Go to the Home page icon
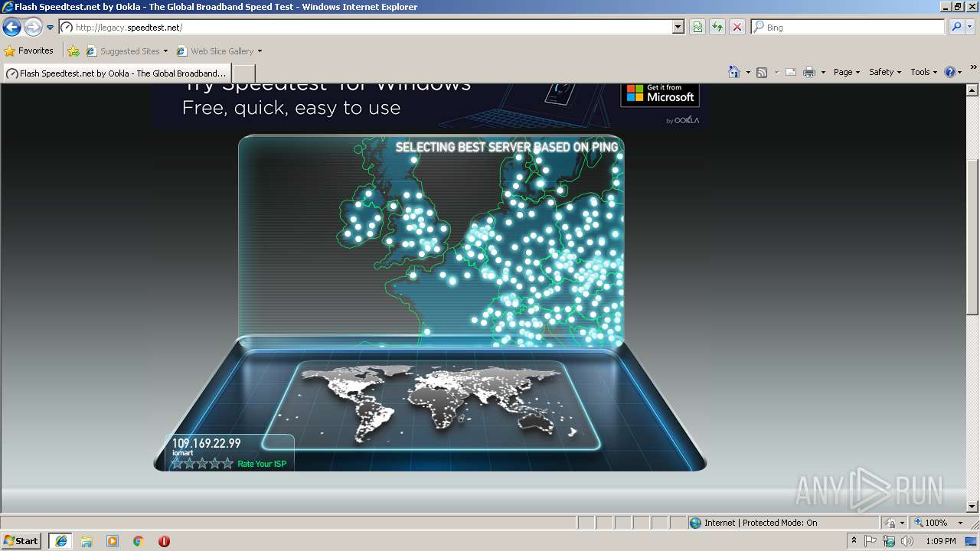This screenshot has height=551, width=980. (x=734, y=72)
